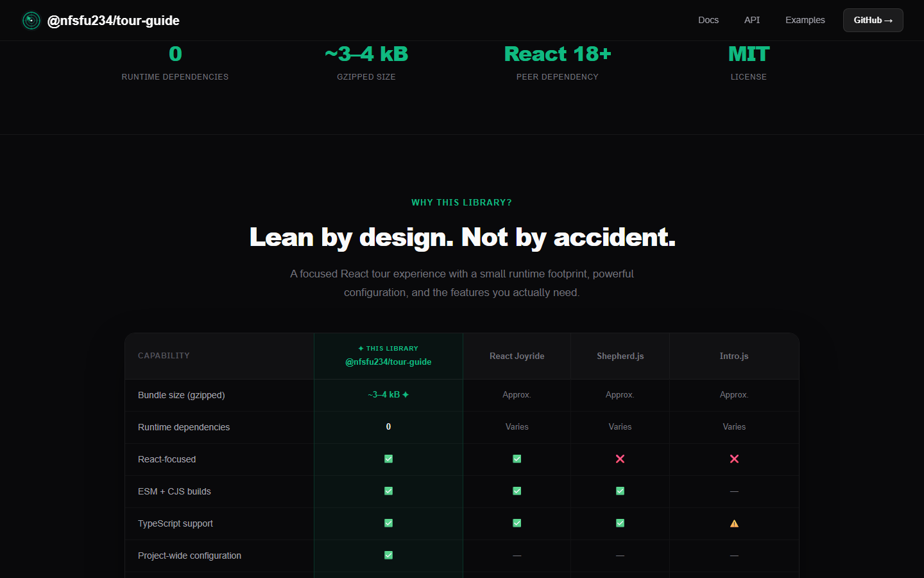Click Varies under React Joyride runtime dependencies
The width and height of the screenshot is (924, 578).
coord(517,427)
